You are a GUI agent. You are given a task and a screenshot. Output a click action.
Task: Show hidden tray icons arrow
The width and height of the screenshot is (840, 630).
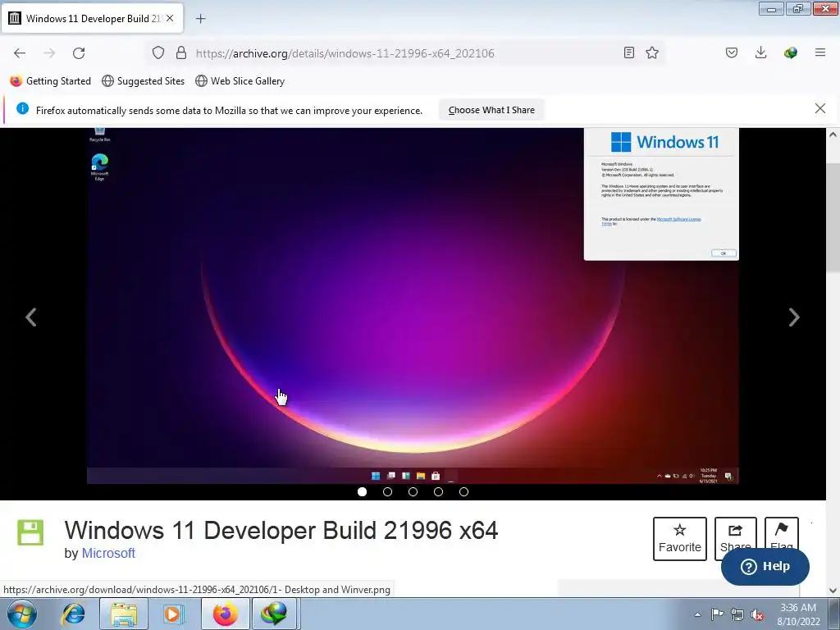point(697,614)
